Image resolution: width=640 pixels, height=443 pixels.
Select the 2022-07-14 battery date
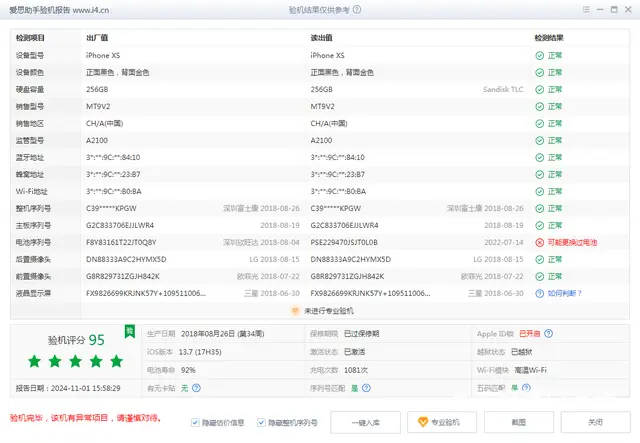click(x=504, y=243)
